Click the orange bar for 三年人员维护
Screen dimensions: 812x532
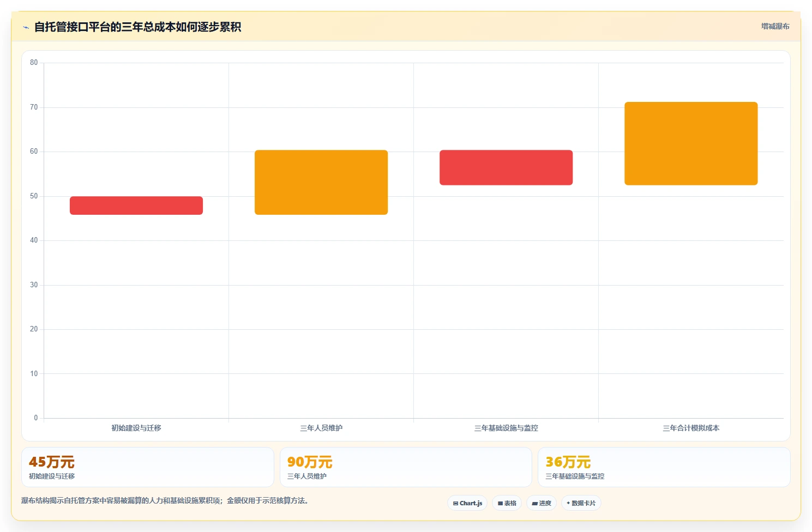tap(321, 182)
